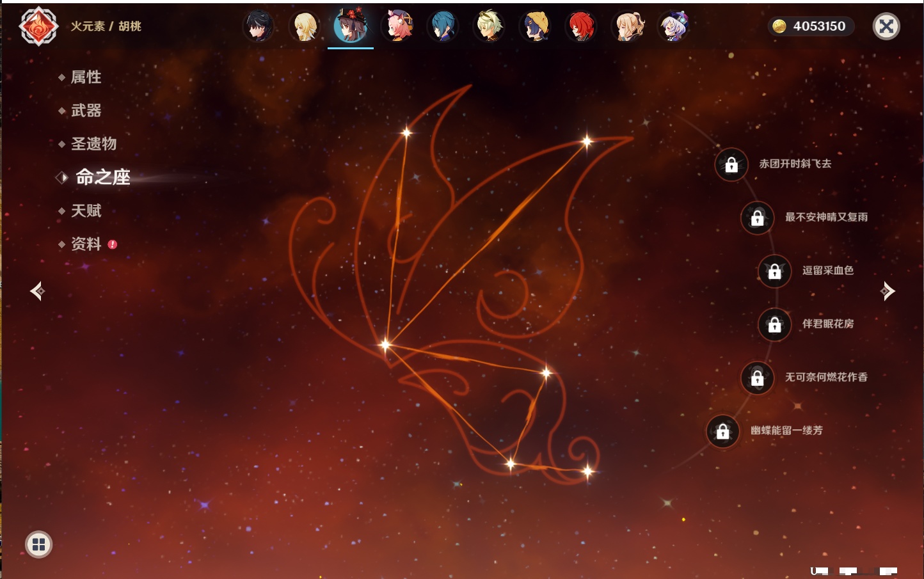The width and height of the screenshot is (924, 579).
Task: Select the yellow-hooded character portrait
Action: pos(535,27)
